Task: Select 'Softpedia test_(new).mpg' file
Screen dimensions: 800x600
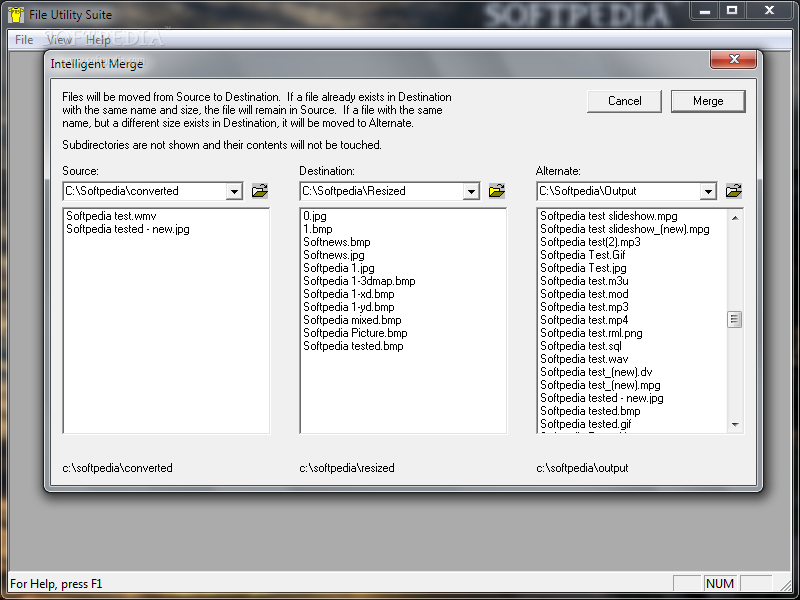Action: click(600, 385)
